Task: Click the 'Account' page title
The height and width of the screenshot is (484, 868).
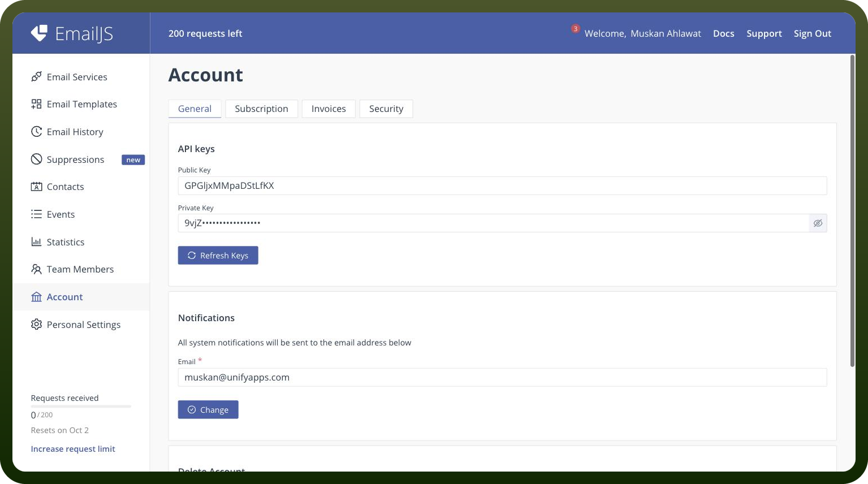Action: [206, 75]
